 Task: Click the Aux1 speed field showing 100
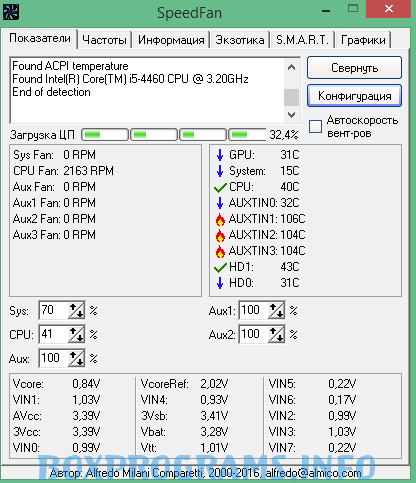click(x=254, y=311)
